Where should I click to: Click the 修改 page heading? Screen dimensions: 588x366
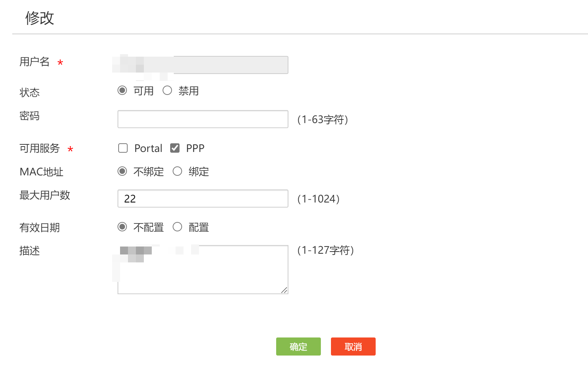[40, 18]
